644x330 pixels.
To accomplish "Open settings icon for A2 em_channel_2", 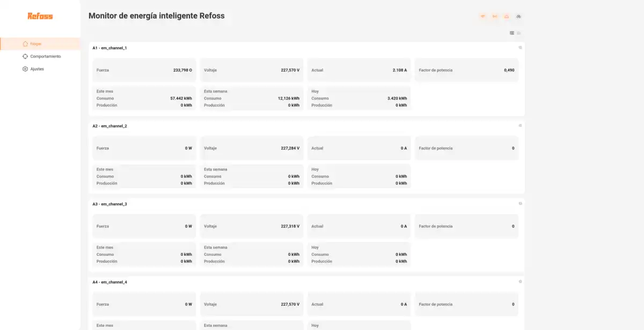I will (520, 126).
